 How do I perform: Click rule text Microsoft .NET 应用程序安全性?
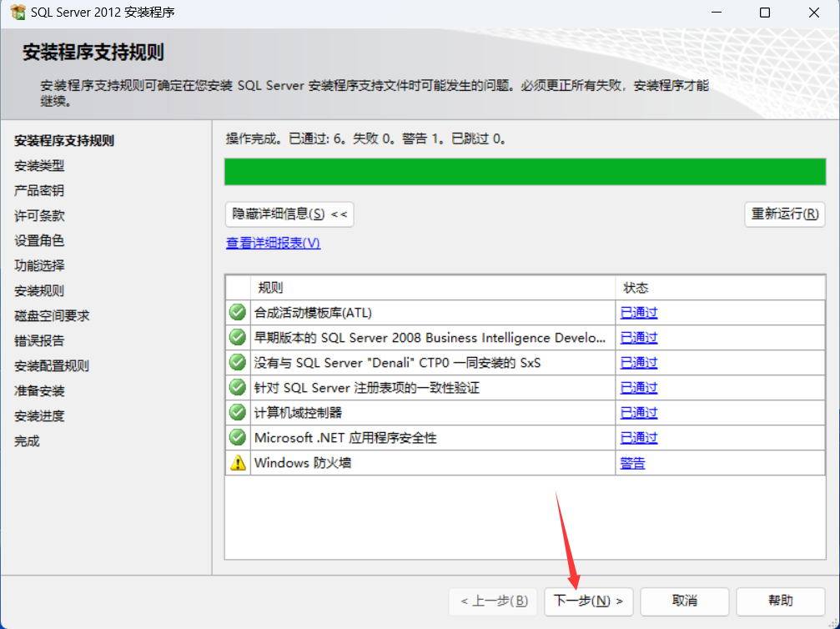point(345,438)
